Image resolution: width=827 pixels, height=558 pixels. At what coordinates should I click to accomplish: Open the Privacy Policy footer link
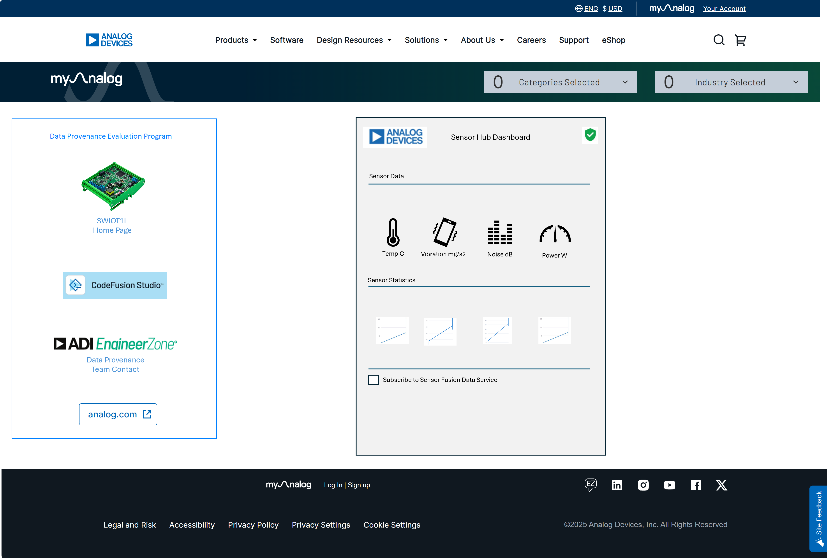[253, 525]
